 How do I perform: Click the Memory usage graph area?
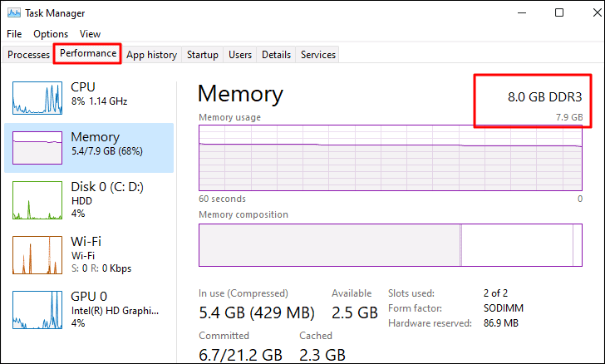pyautogui.click(x=391, y=158)
